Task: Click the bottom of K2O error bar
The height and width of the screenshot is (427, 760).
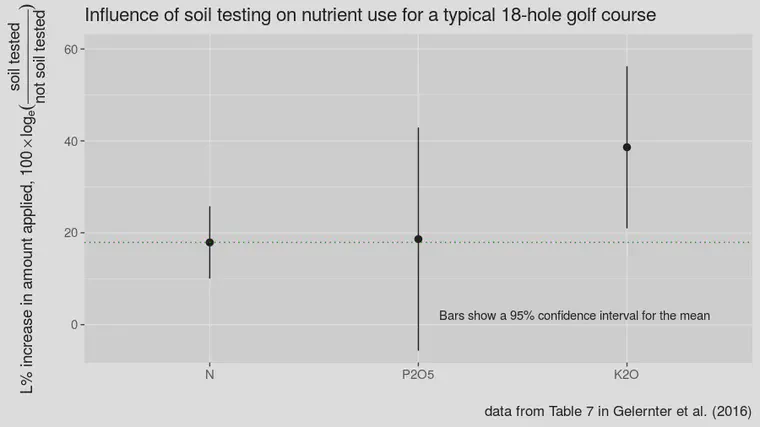Action: [x=627, y=228]
